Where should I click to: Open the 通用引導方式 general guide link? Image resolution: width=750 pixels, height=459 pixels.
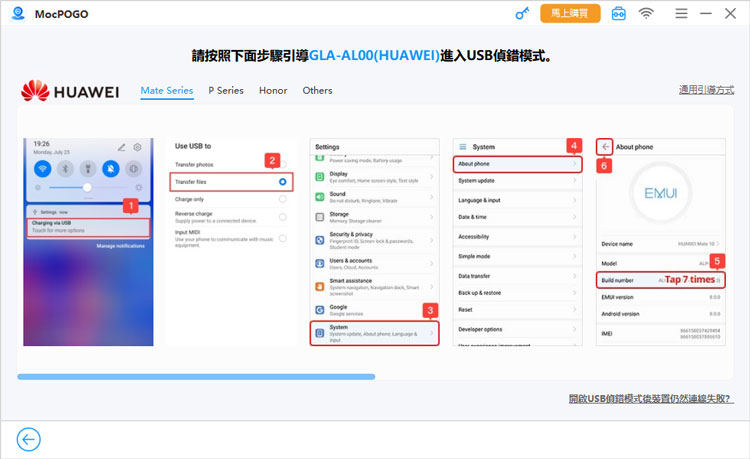coord(705,90)
